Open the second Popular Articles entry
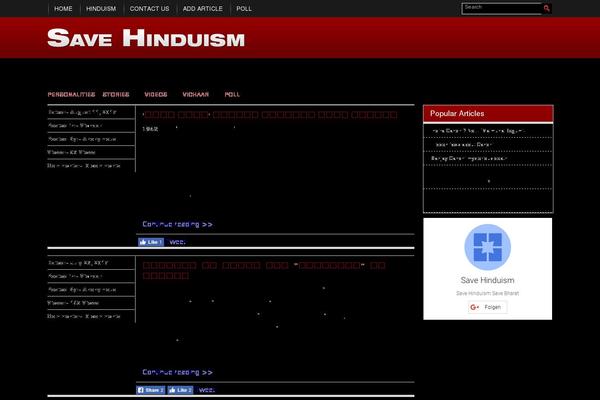 tap(463, 145)
